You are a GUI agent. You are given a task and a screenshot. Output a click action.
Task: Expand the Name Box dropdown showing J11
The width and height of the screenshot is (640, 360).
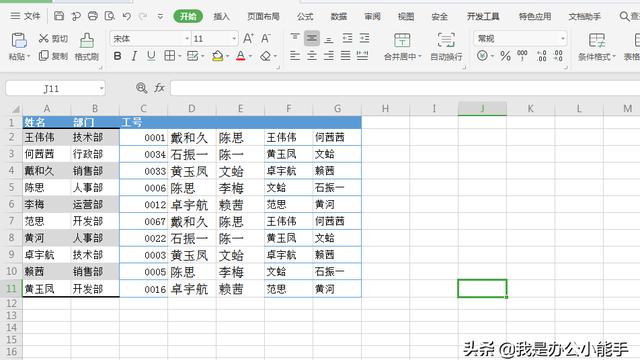tap(101, 88)
